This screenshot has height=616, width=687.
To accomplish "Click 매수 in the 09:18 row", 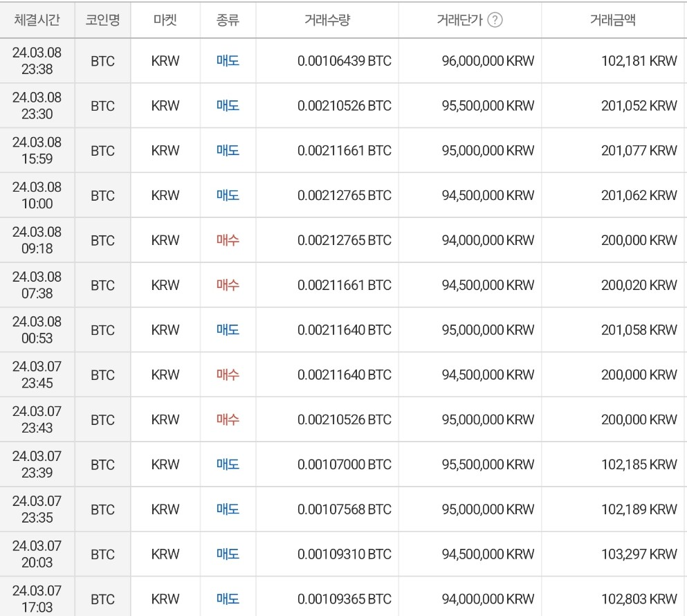I will (228, 240).
